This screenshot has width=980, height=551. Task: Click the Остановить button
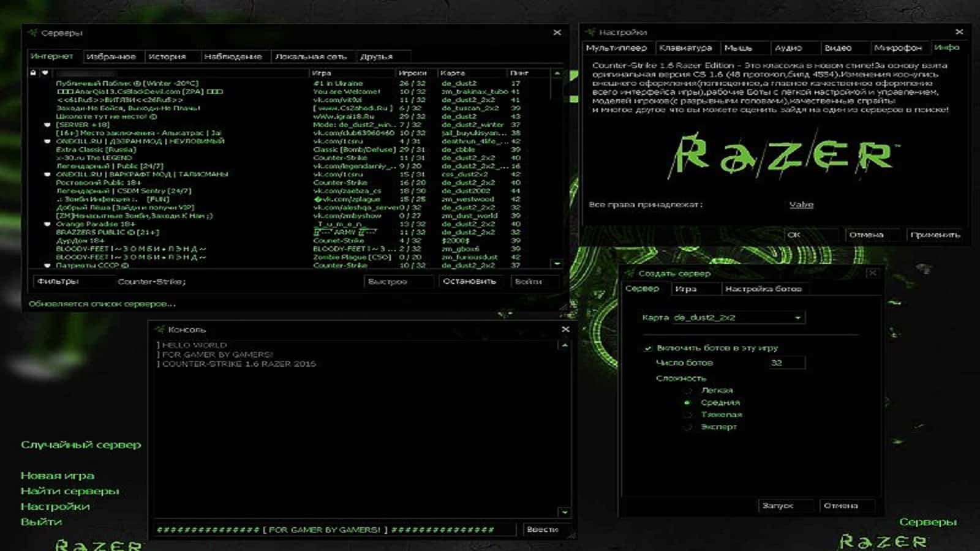pos(469,282)
